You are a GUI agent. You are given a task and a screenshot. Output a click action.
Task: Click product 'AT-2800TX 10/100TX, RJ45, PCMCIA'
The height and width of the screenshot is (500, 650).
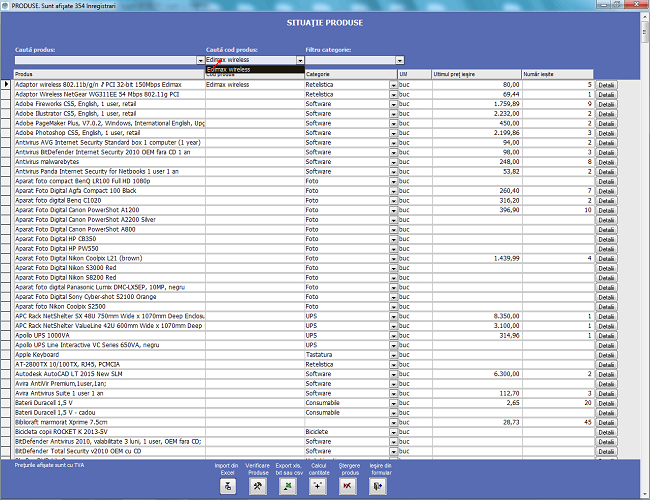(109, 364)
